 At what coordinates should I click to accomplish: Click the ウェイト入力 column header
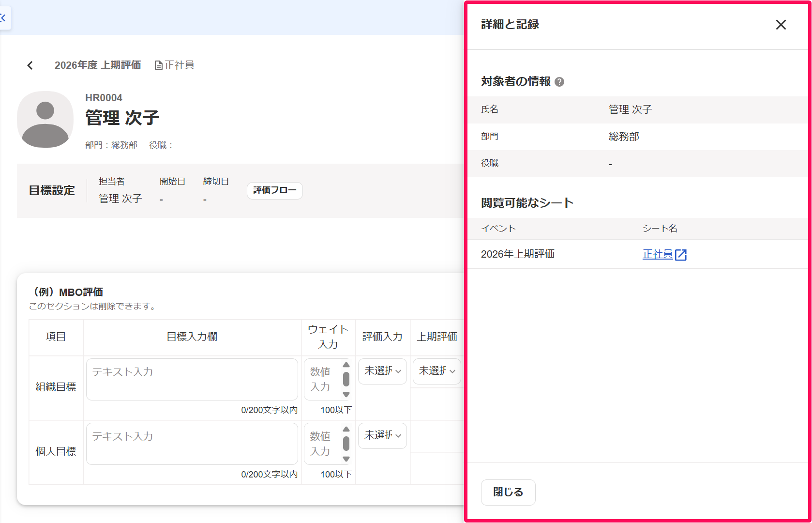pyautogui.click(x=328, y=337)
